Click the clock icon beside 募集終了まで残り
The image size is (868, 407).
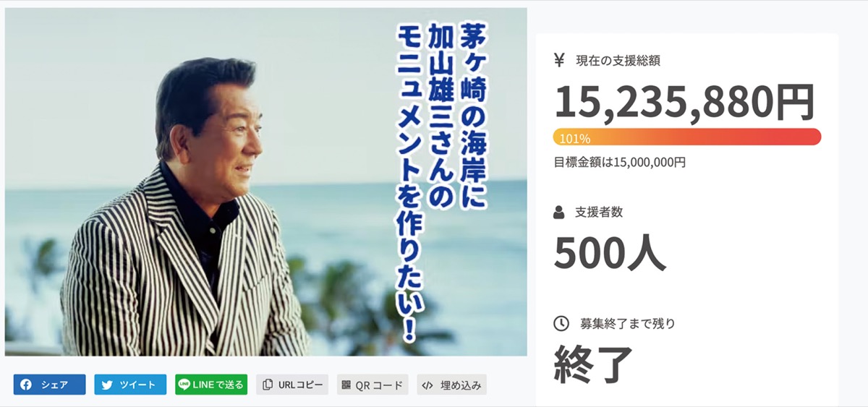tap(561, 323)
